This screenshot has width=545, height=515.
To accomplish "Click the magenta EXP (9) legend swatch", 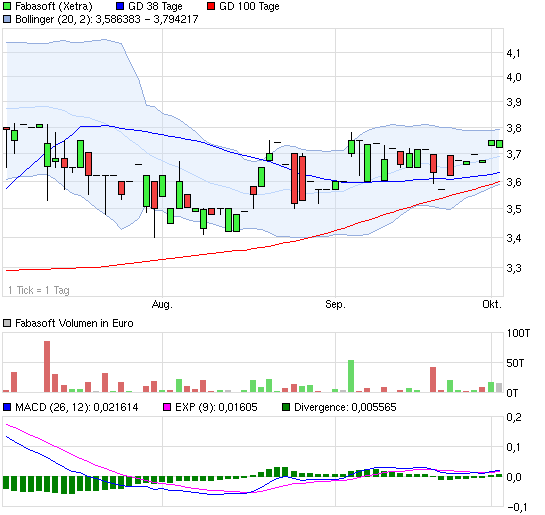I will pyautogui.click(x=167, y=407).
